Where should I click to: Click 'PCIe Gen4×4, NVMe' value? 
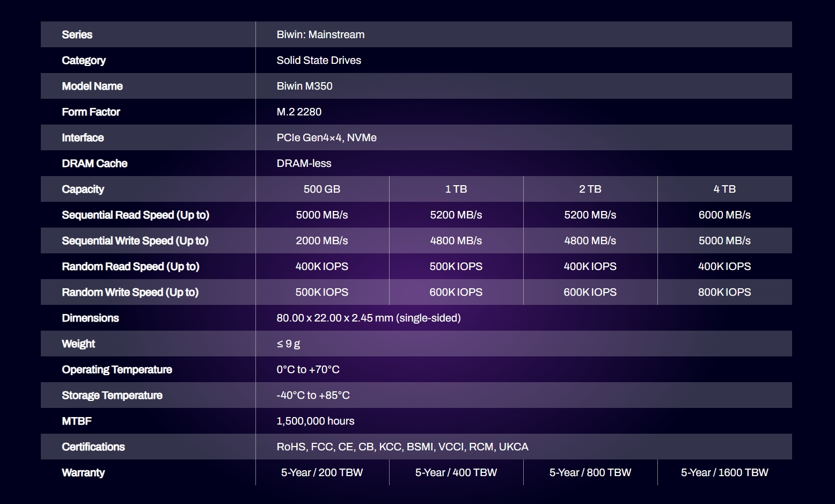click(x=326, y=137)
